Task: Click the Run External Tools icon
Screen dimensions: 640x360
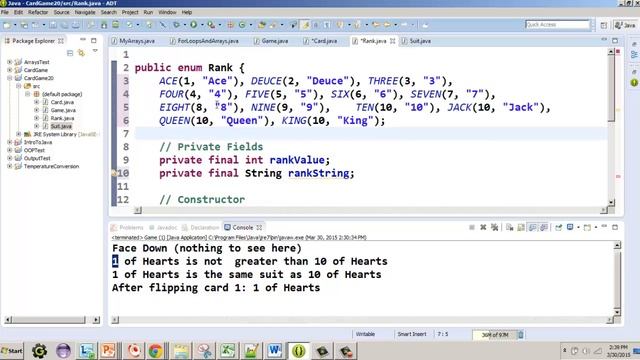Action: [211, 25]
